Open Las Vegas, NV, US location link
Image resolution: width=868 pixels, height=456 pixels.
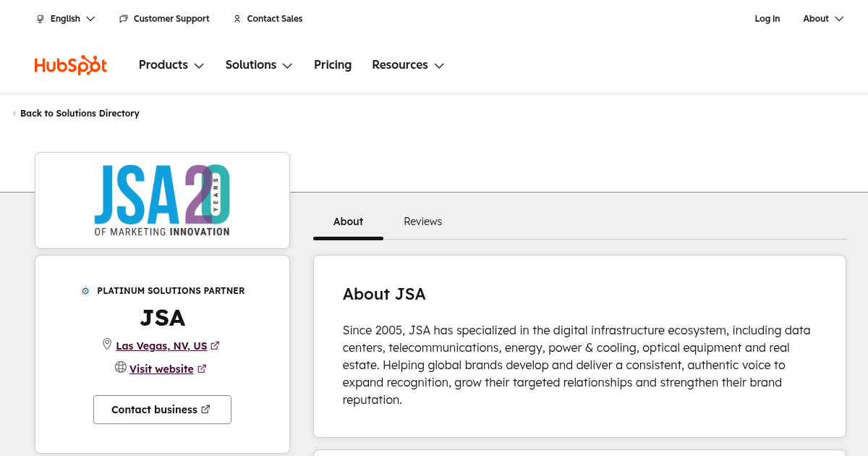(x=161, y=346)
